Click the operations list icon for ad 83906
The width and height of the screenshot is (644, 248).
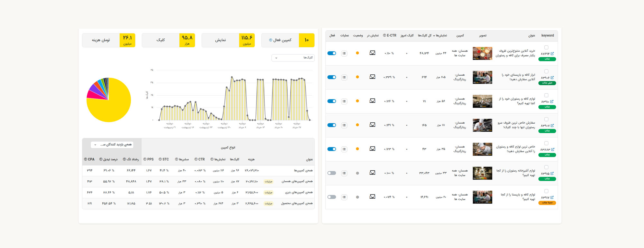344,77
